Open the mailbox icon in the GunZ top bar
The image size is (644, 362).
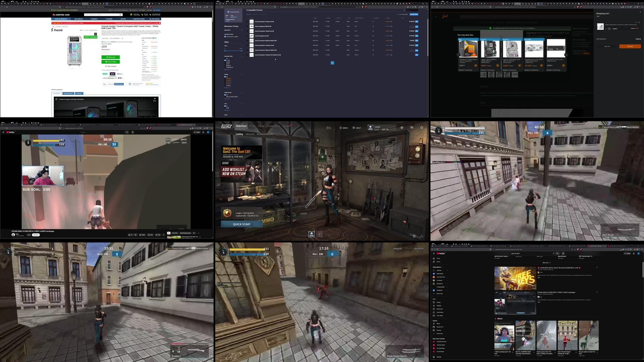pyautogui.click(x=412, y=127)
